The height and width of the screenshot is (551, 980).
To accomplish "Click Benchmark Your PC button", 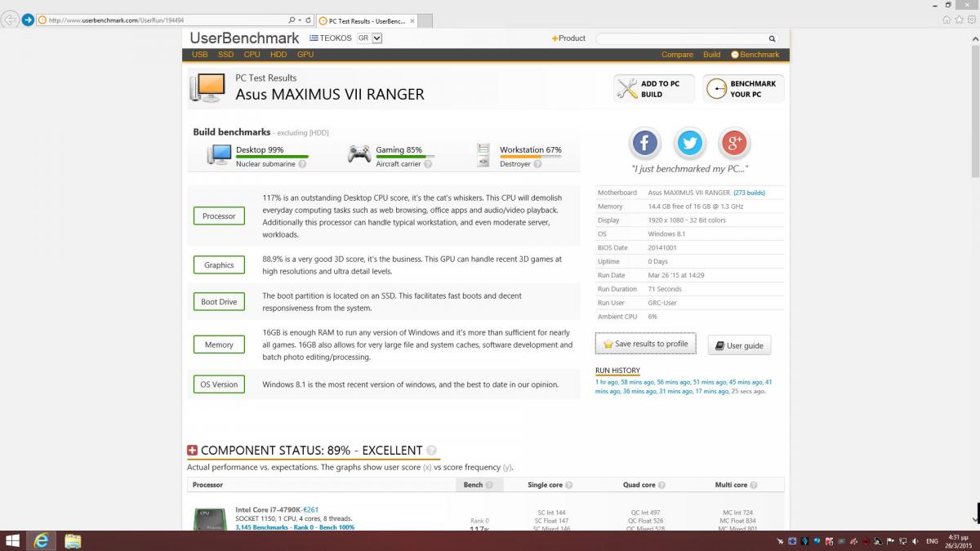I will click(743, 89).
